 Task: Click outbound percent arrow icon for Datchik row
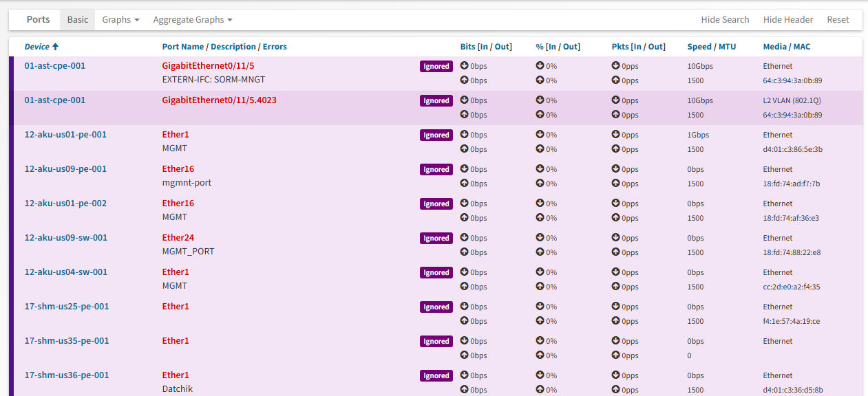pos(540,390)
